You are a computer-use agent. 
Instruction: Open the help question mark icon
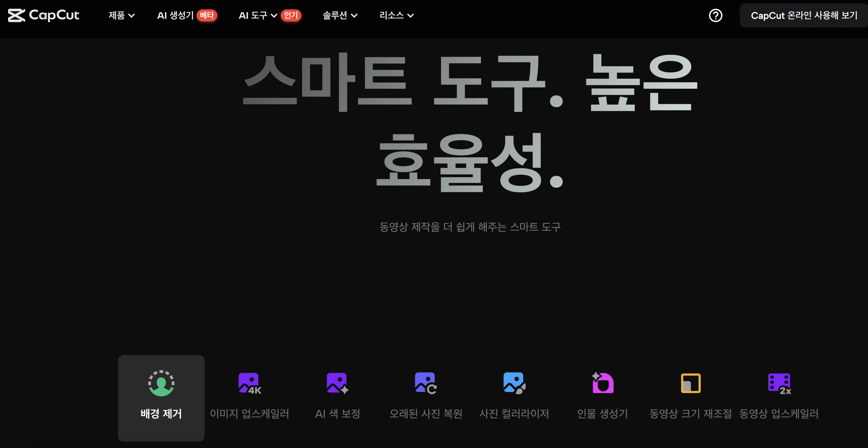715,15
